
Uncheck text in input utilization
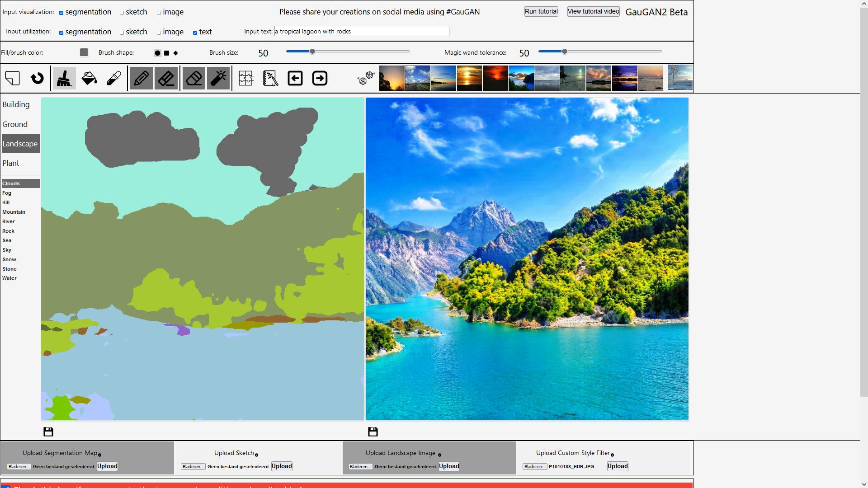point(195,33)
